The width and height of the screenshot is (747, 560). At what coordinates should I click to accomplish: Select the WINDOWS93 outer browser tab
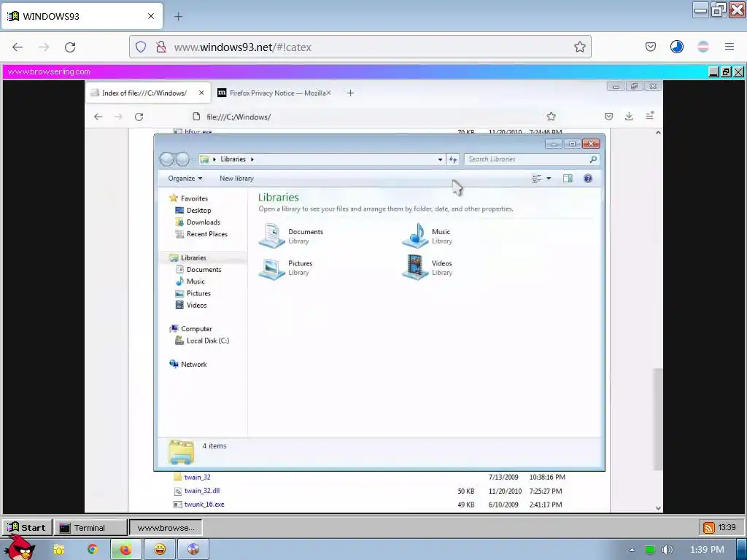[x=82, y=16]
